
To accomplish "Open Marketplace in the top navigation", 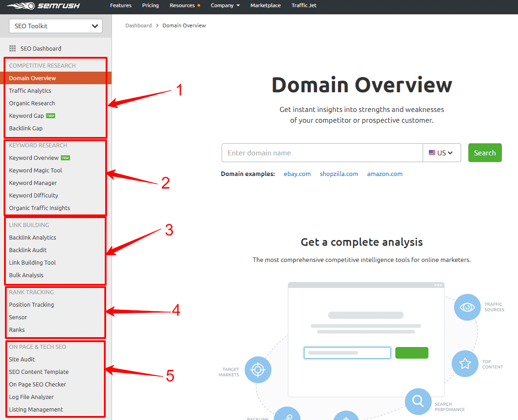I will coord(265,6).
